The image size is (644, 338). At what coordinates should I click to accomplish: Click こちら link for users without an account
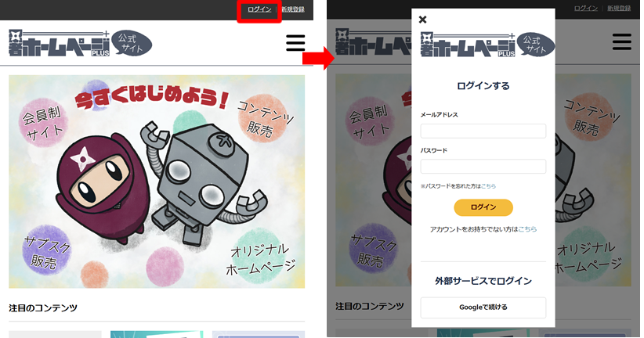(x=527, y=229)
